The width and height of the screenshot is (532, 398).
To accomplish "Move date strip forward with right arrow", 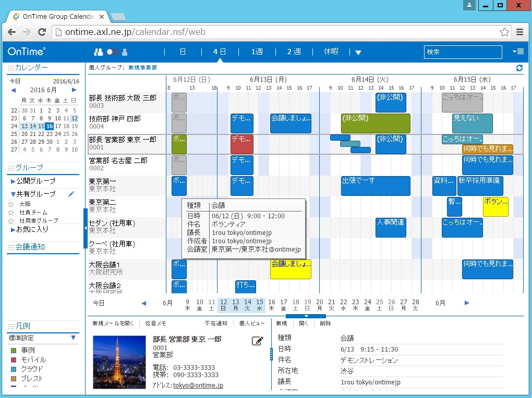I will tap(467, 303).
